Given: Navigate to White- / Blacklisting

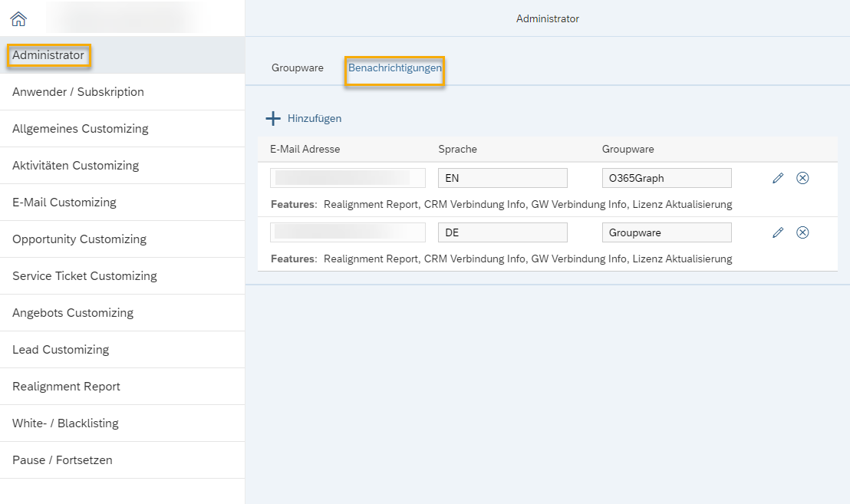Looking at the screenshot, I should (65, 423).
